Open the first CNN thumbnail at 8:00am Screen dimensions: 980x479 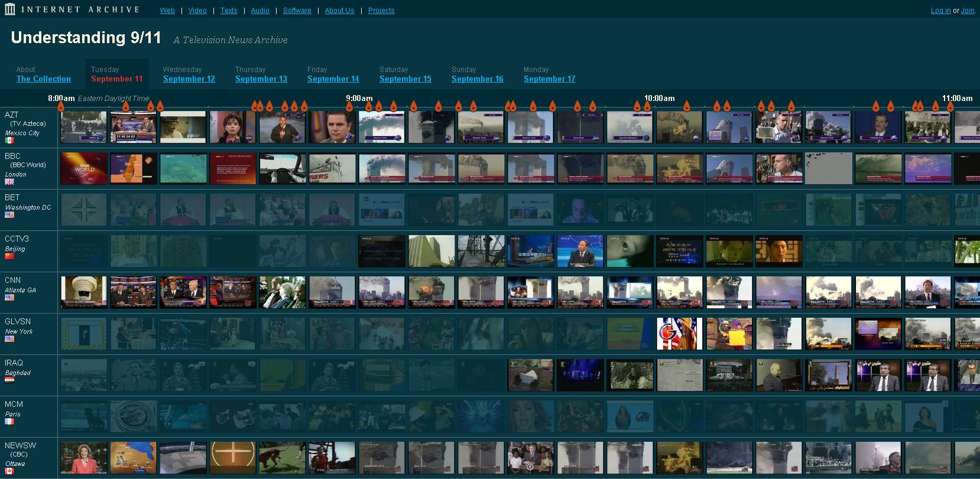(84, 292)
